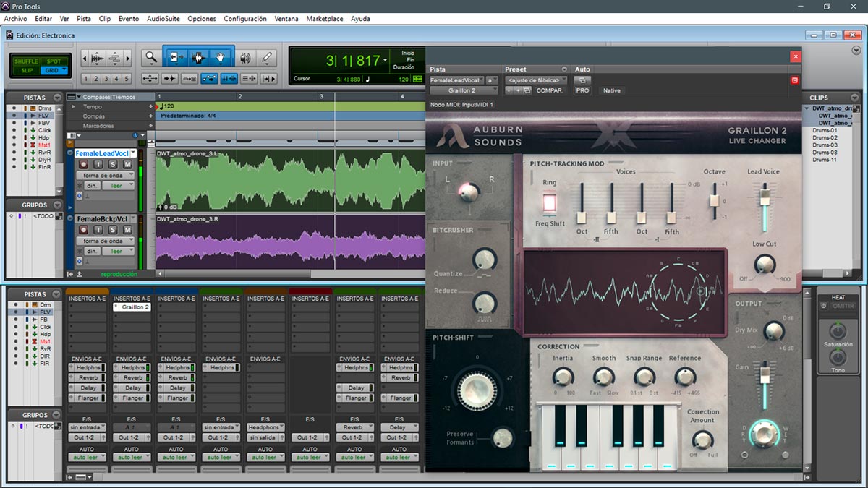Click the PRO button in plugin header

tap(582, 90)
